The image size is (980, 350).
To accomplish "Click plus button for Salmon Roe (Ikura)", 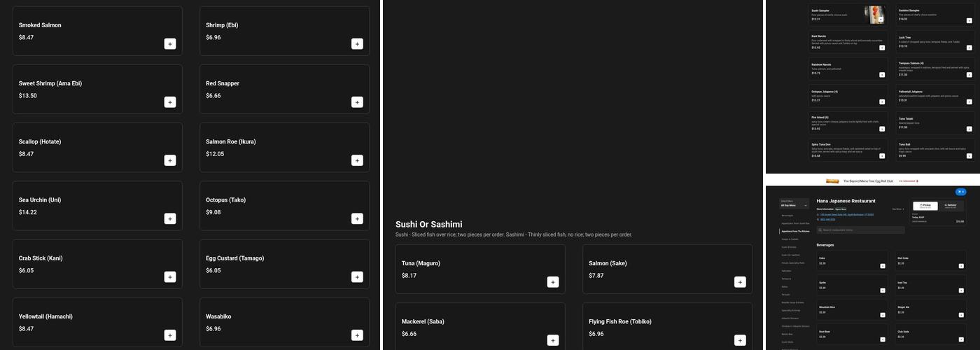I will (x=357, y=161).
